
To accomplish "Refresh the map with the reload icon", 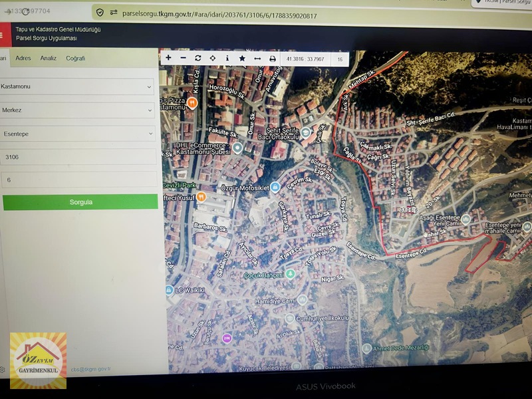I will [x=198, y=58].
